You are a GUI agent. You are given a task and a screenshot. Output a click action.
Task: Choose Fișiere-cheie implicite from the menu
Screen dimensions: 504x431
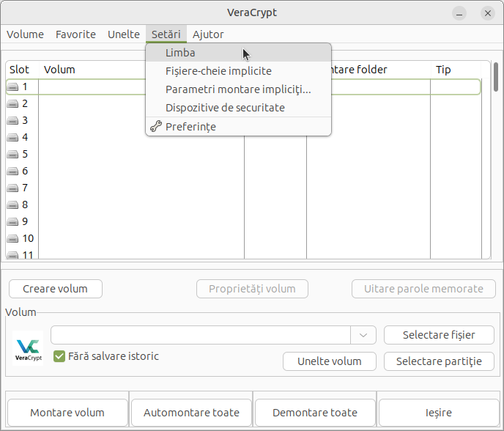pos(218,71)
